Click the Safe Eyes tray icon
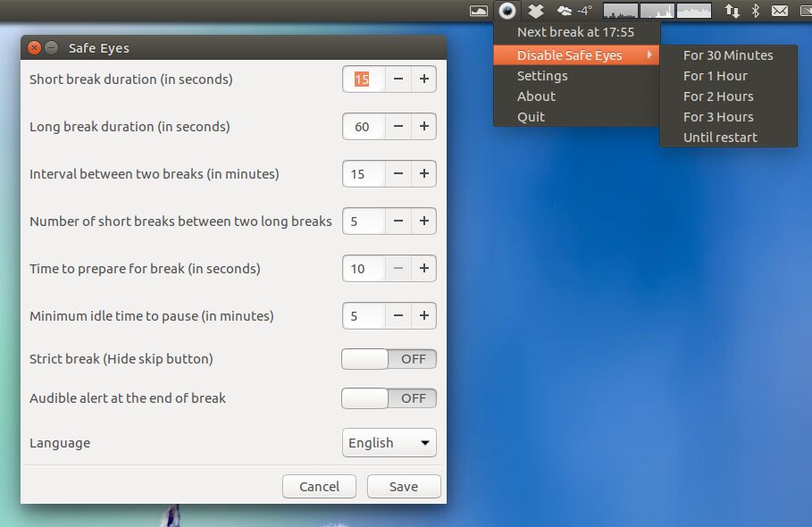 click(x=507, y=11)
